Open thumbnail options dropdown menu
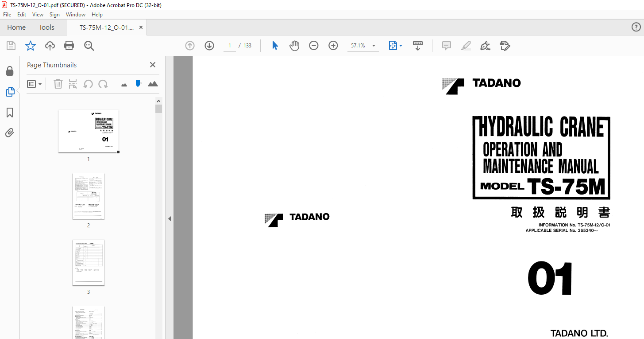Viewport: 644px width, 339px height. (34, 84)
